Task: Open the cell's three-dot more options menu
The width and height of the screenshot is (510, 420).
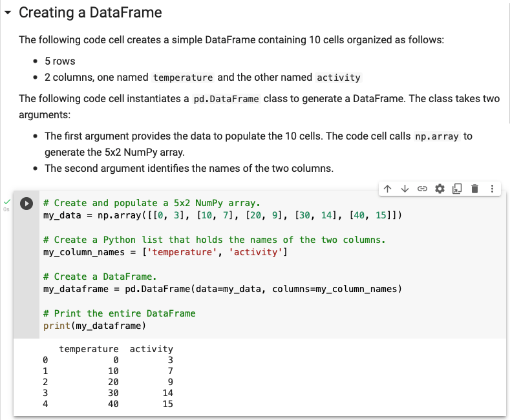Action: pos(491,189)
